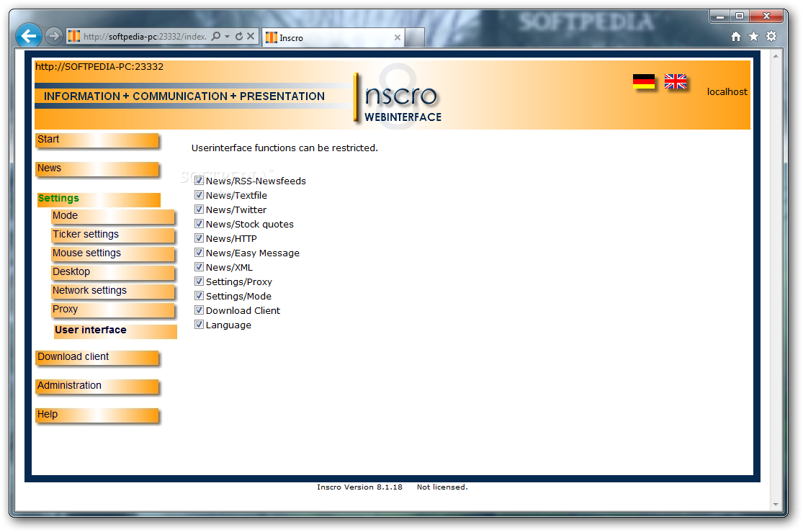
Task: Click the Inscro Version 8.1.18 footer text
Action: point(359,487)
